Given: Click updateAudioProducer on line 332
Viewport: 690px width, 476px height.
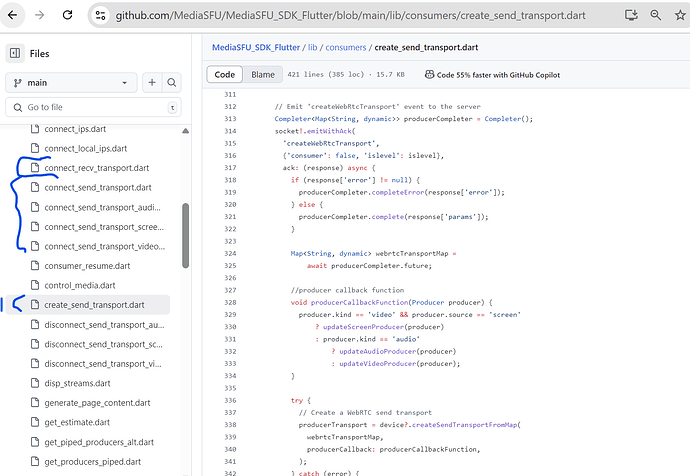Looking at the screenshot, I should tap(378, 351).
